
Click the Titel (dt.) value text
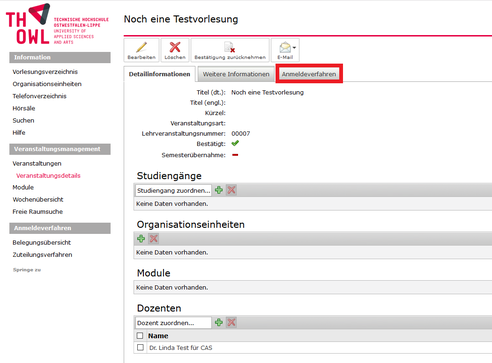point(267,92)
